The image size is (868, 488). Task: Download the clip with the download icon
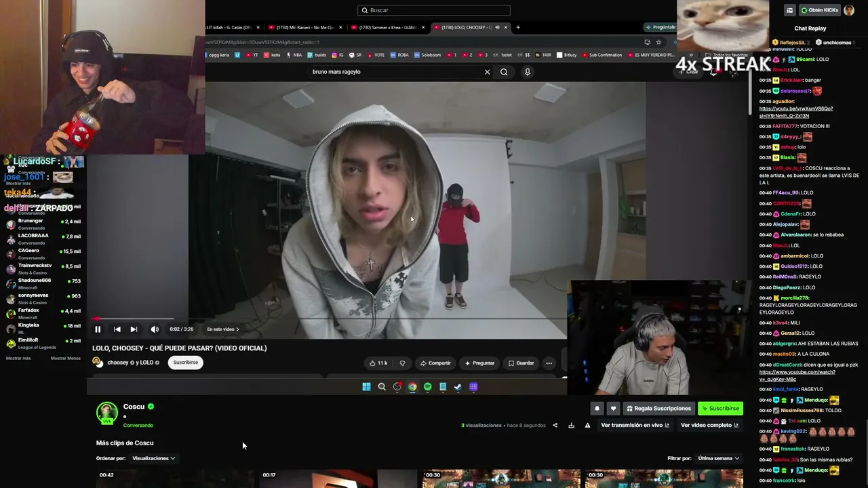[x=571, y=426]
